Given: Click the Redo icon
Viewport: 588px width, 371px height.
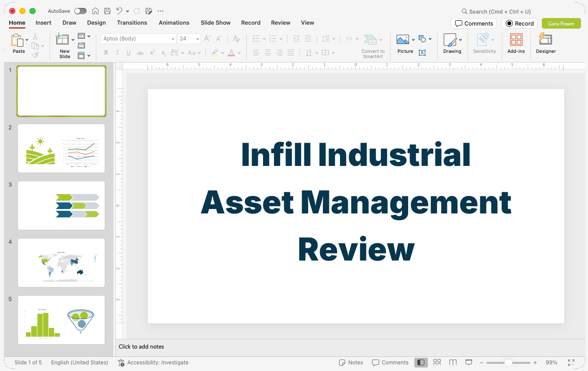Looking at the screenshot, I should [x=137, y=11].
